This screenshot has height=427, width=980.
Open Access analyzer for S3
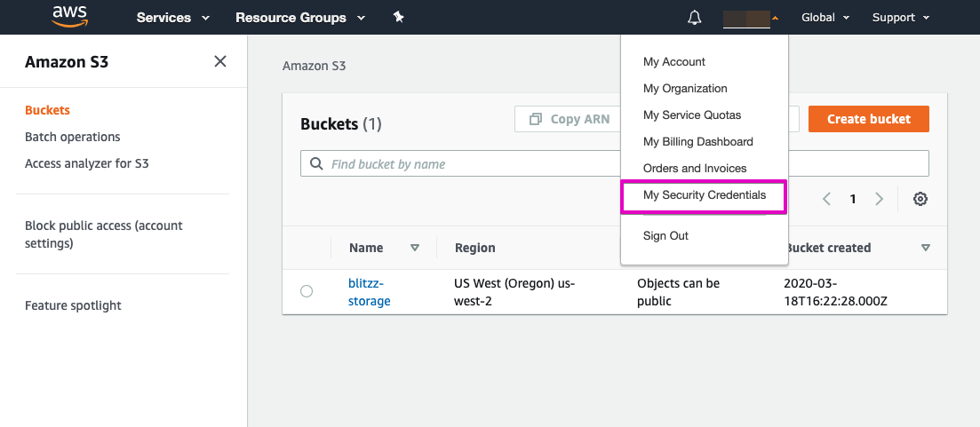coord(87,163)
